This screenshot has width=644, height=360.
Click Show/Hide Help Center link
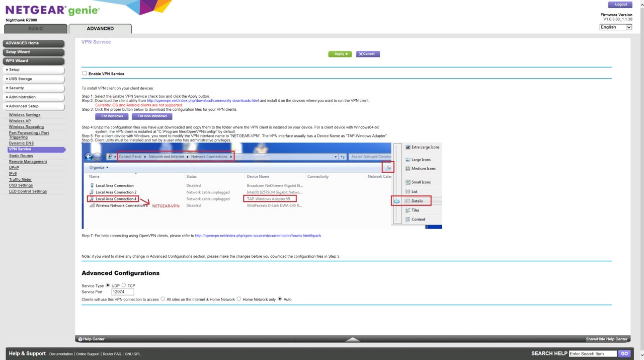pyautogui.click(x=607, y=339)
